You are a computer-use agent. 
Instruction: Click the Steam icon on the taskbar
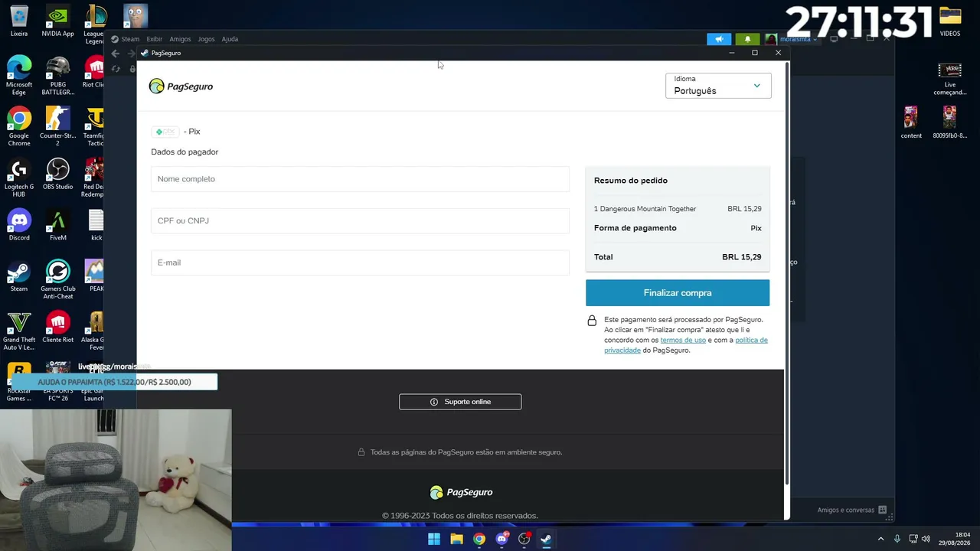tap(546, 539)
